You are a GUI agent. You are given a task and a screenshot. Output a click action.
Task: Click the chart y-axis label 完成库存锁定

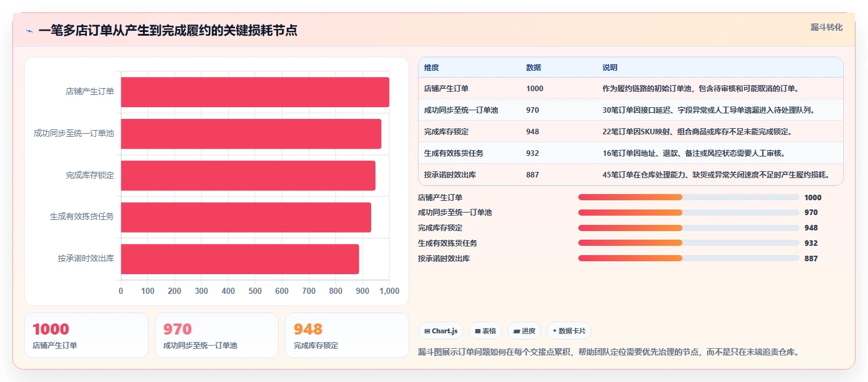pyautogui.click(x=90, y=175)
